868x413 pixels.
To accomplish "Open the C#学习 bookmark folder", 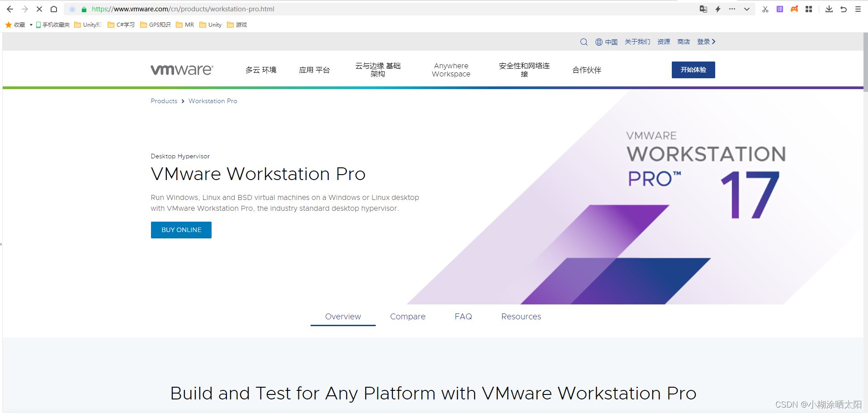I will tap(121, 25).
